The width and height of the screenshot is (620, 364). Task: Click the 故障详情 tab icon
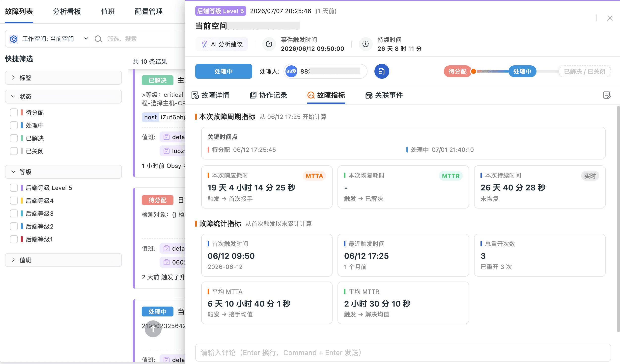pos(195,95)
